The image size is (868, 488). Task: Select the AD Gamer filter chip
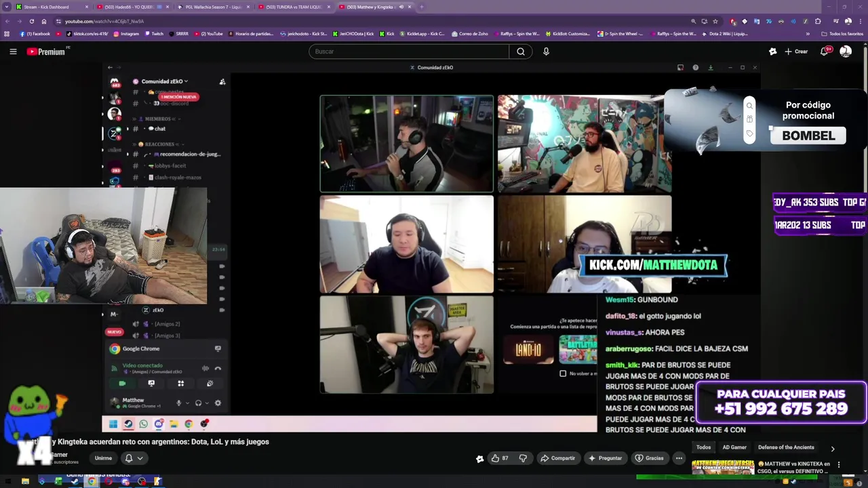(734, 447)
